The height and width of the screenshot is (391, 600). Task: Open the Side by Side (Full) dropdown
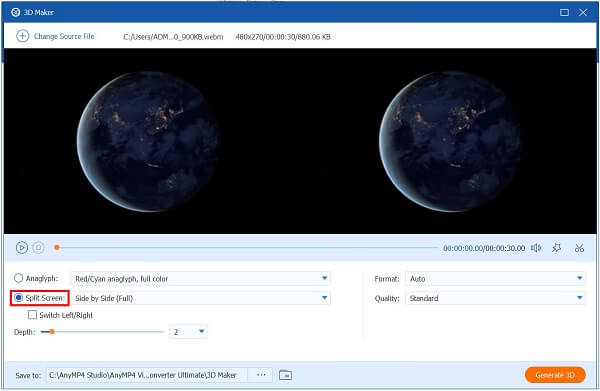(x=201, y=298)
